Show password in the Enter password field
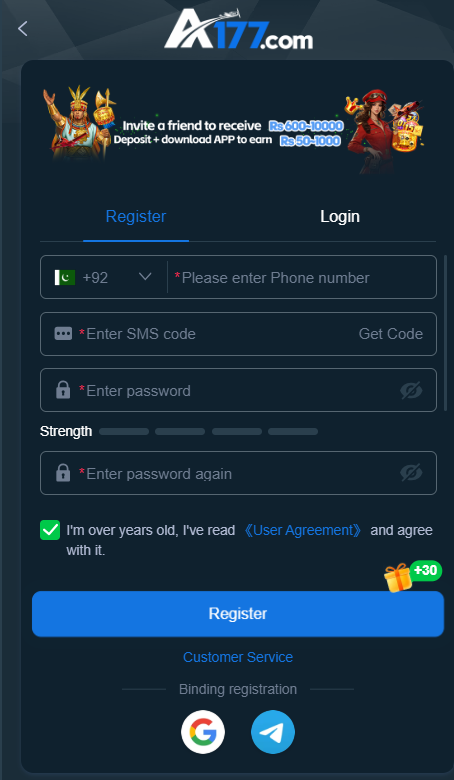The image size is (454, 780). point(411,390)
